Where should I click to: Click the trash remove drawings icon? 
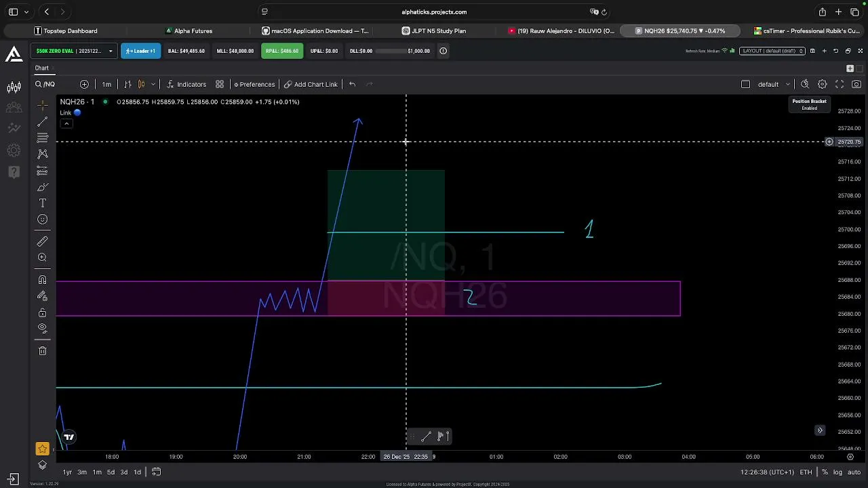42,350
